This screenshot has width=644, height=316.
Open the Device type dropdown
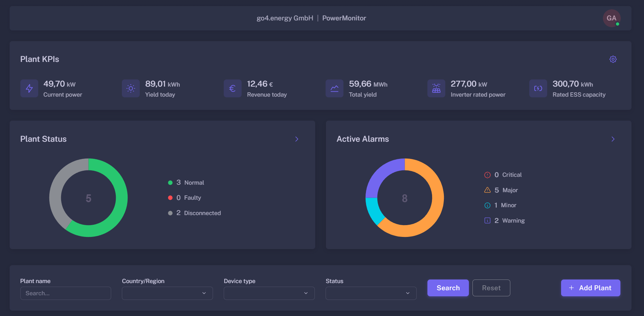pyautogui.click(x=269, y=293)
